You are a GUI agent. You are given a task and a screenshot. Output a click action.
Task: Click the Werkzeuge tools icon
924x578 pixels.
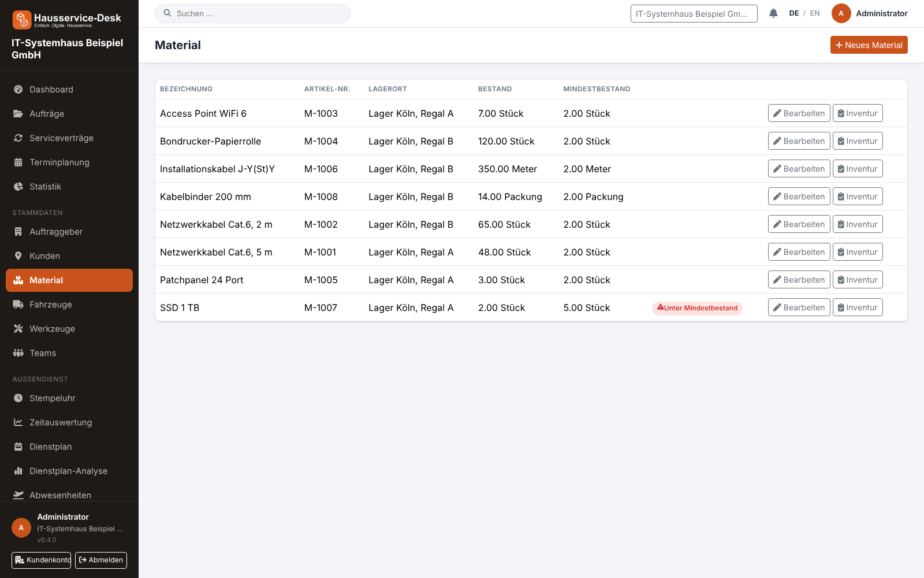[18, 329]
